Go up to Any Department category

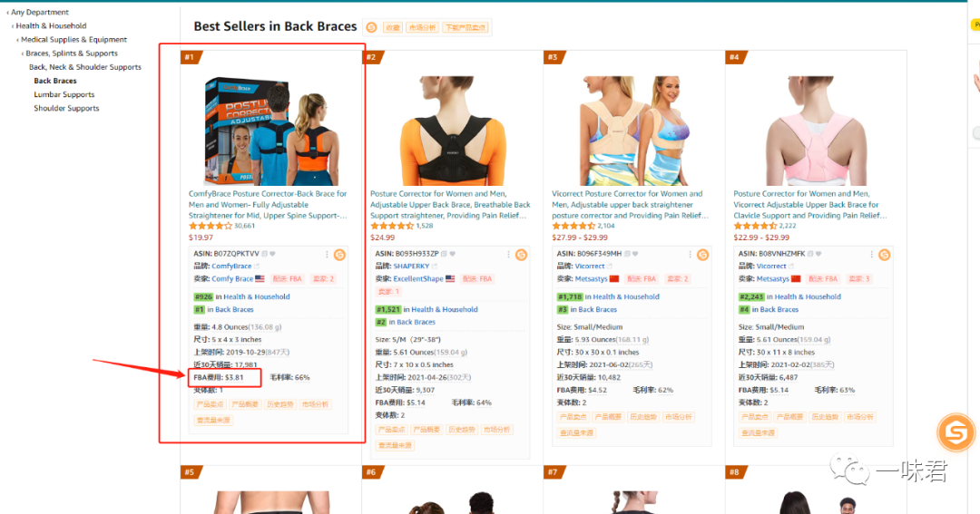coord(39,12)
